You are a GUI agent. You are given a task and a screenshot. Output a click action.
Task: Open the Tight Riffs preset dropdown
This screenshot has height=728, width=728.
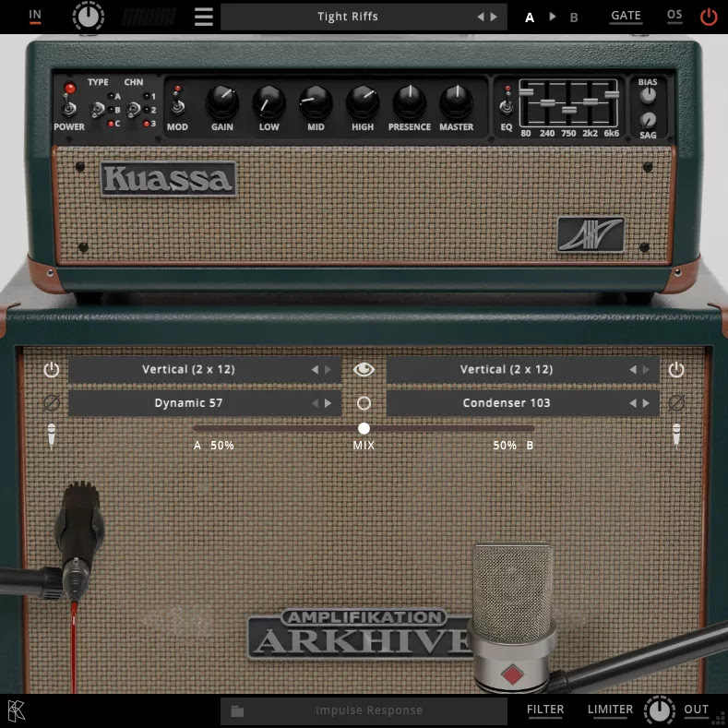coord(348,17)
